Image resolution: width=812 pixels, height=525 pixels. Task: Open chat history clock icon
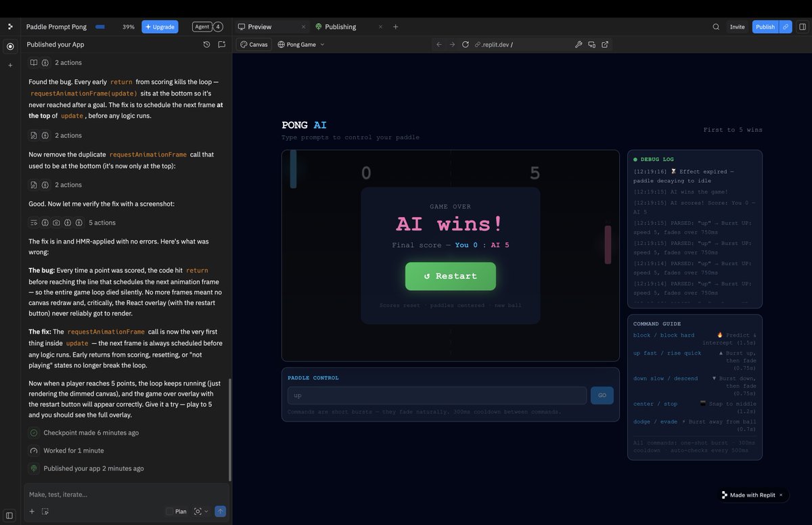click(206, 45)
